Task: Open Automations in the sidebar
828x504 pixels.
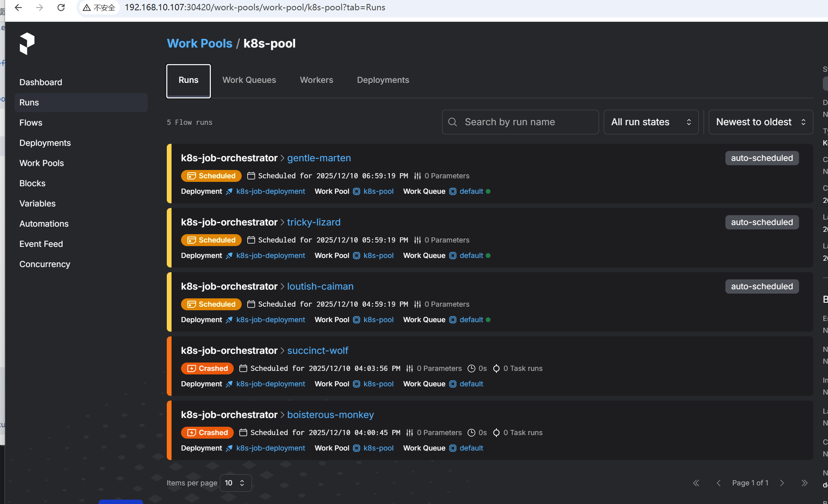Action: click(x=44, y=224)
